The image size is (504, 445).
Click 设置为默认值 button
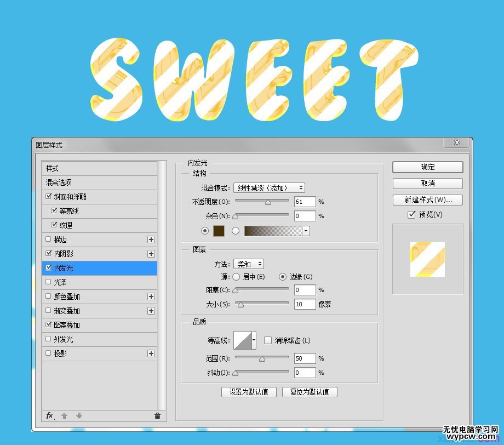[249, 392]
